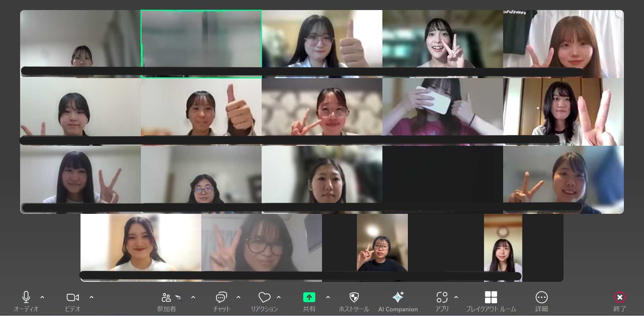The image size is (644, 316).
Task: Open the アプリ apps icon
Action: pyautogui.click(x=442, y=297)
